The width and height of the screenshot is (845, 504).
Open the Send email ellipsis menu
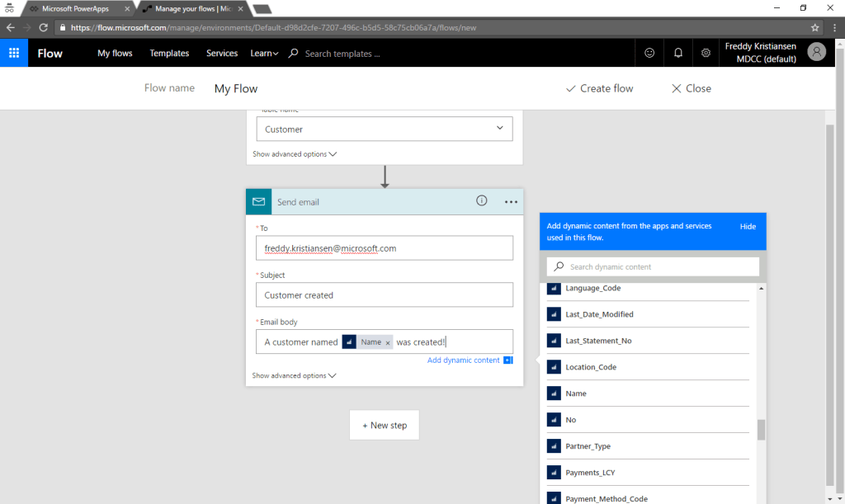click(x=511, y=202)
